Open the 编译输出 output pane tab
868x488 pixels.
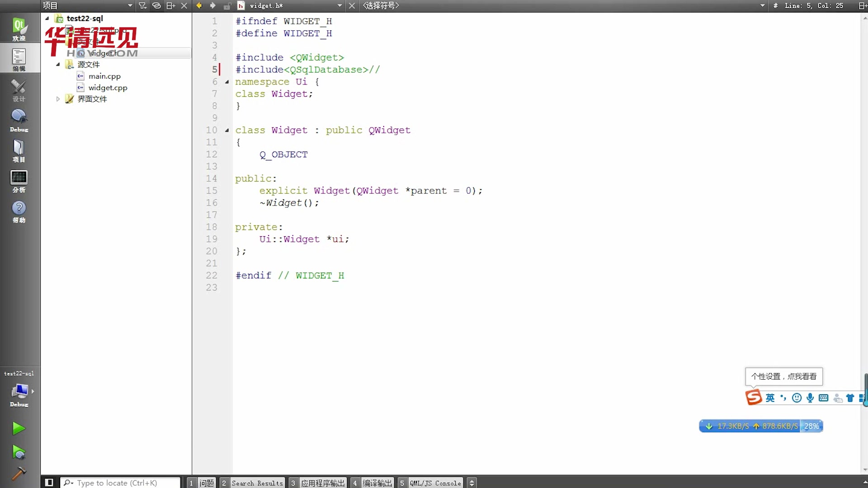tap(377, 483)
